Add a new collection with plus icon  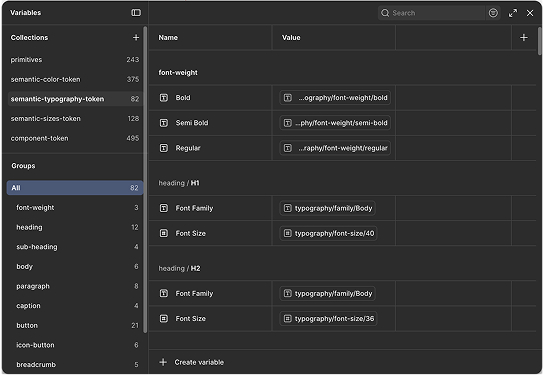136,37
